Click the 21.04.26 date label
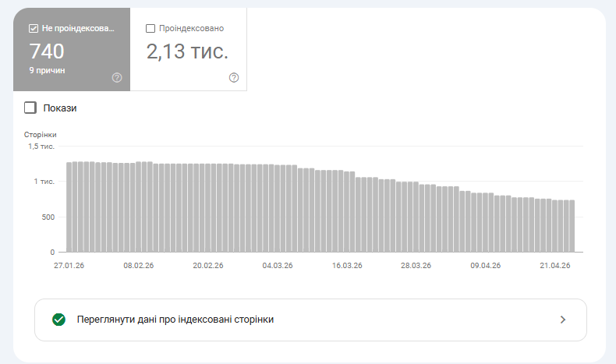Screen dimensions: 616x364 [555, 266]
